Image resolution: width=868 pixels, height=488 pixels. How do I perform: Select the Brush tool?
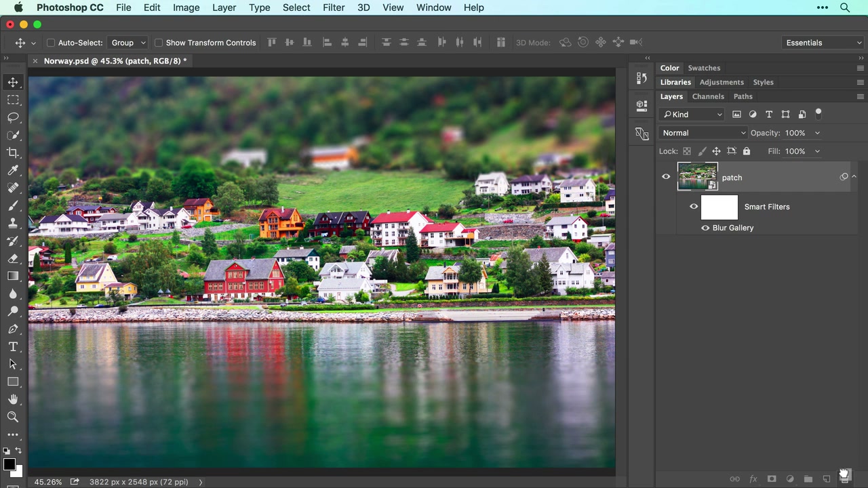point(13,205)
